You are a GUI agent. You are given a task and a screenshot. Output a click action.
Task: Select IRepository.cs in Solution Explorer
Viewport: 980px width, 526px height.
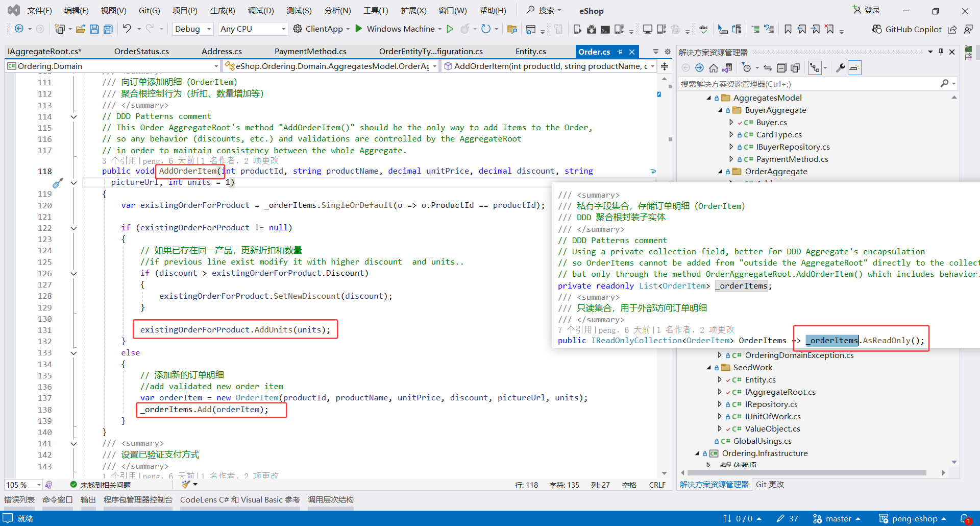[x=771, y=404]
